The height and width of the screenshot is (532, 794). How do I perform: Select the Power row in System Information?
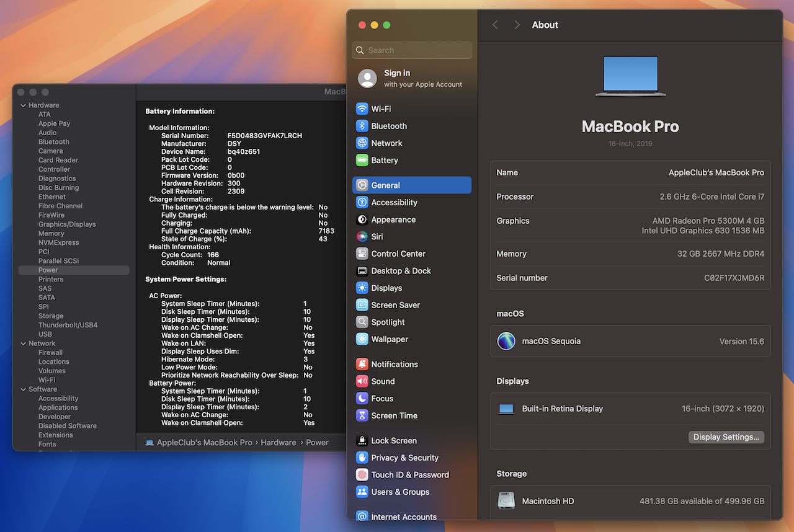74,270
